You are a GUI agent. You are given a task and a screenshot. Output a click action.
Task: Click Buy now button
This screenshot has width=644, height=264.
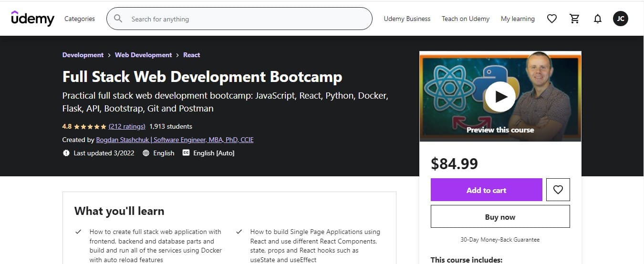click(500, 217)
